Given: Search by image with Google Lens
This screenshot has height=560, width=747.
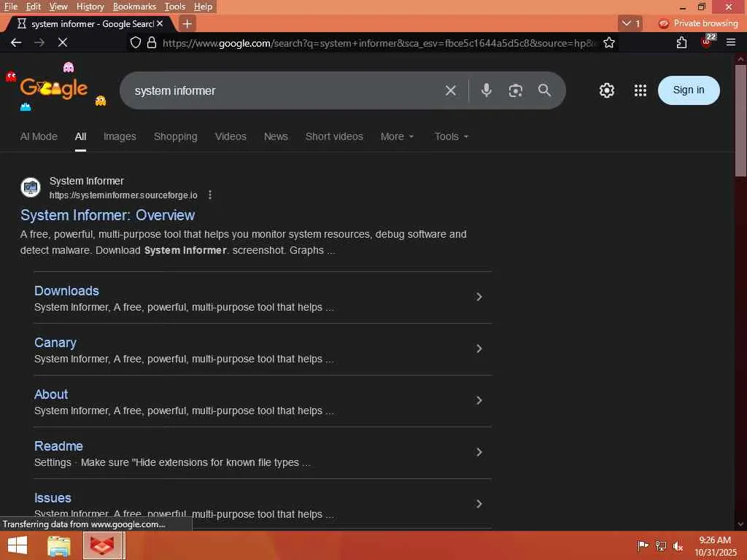Looking at the screenshot, I should [x=516, y=90].
